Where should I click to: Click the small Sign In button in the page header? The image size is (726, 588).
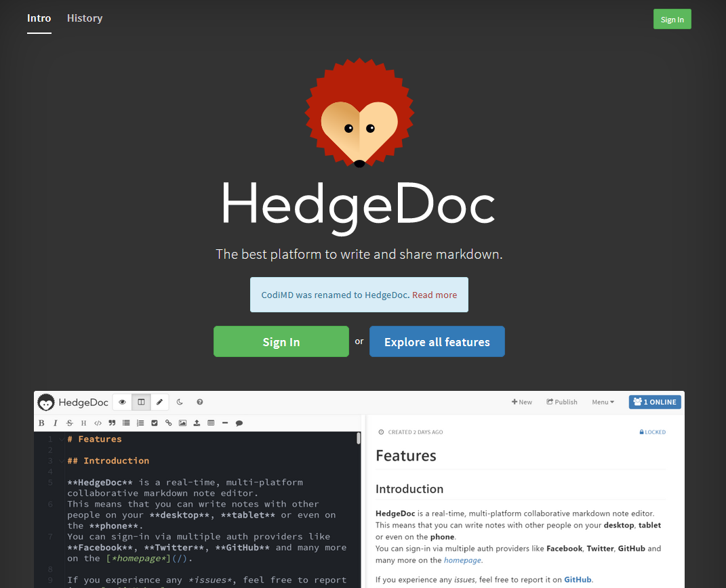click(672, 20)
